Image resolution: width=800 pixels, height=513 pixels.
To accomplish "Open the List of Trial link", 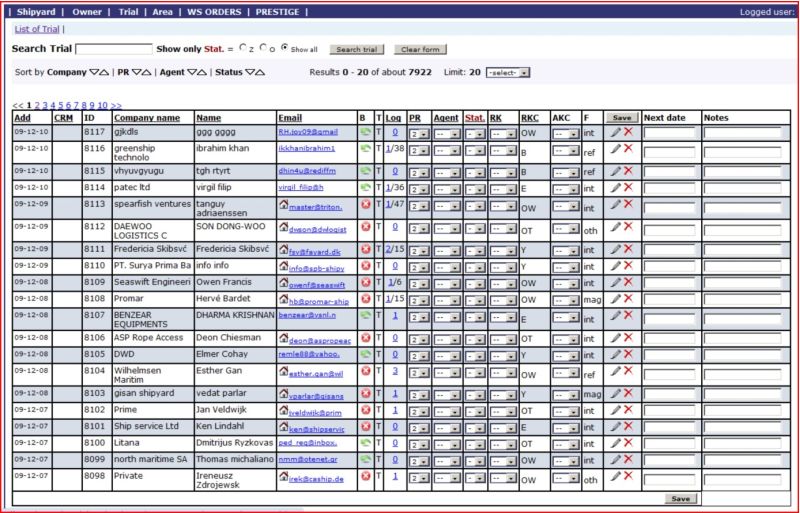I will (x=37, y=29).
